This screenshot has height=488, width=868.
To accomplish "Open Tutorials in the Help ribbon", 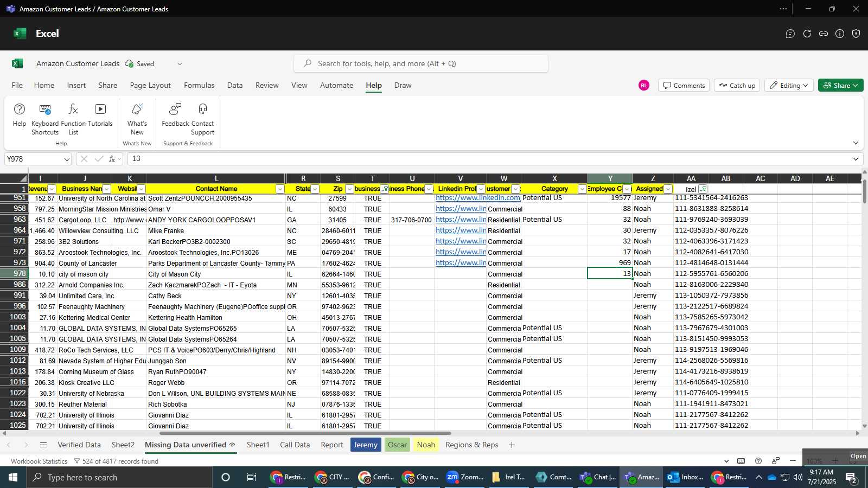I will tap(100, 115).
